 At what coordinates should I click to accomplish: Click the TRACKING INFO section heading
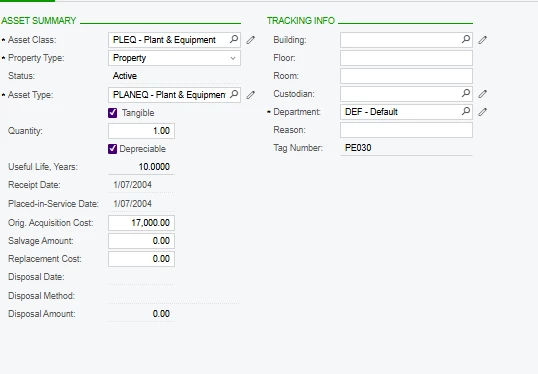pos(301,21)
